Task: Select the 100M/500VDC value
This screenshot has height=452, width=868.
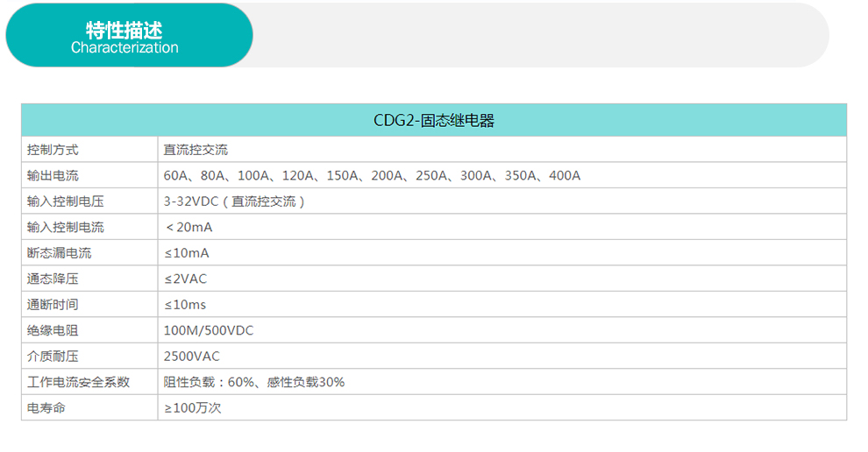Action: click(x=209, y=331)
